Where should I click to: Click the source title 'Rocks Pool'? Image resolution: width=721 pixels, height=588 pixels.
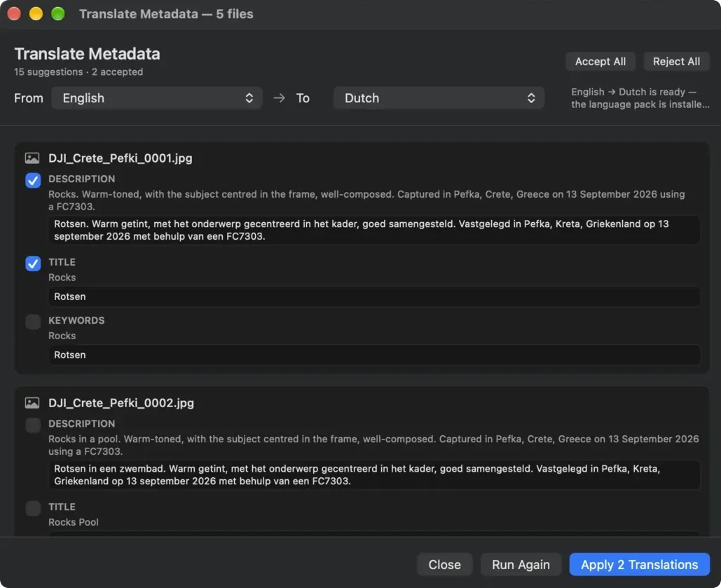click(x=74, y=522)
